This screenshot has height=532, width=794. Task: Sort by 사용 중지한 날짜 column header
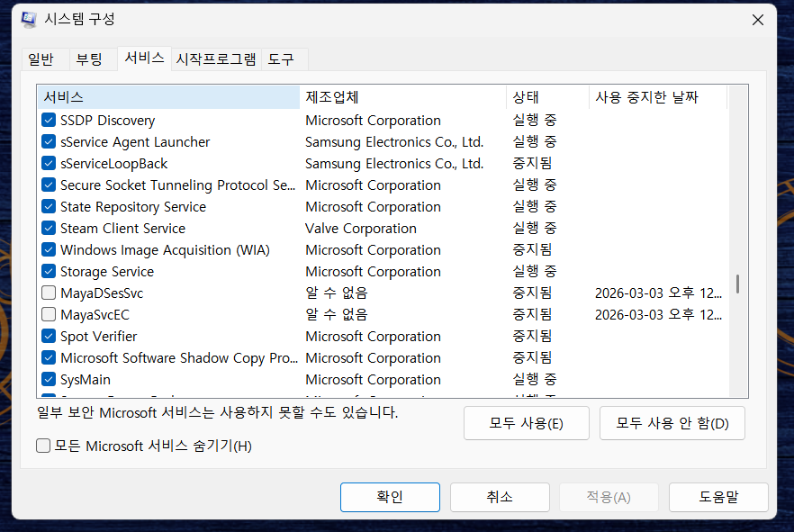(658, 97)
